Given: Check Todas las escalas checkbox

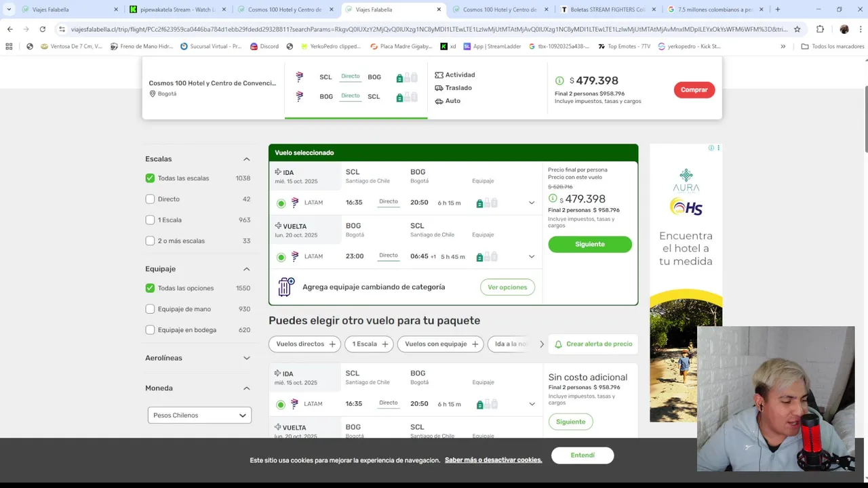Looking at the screenshot, I should 150,178.
